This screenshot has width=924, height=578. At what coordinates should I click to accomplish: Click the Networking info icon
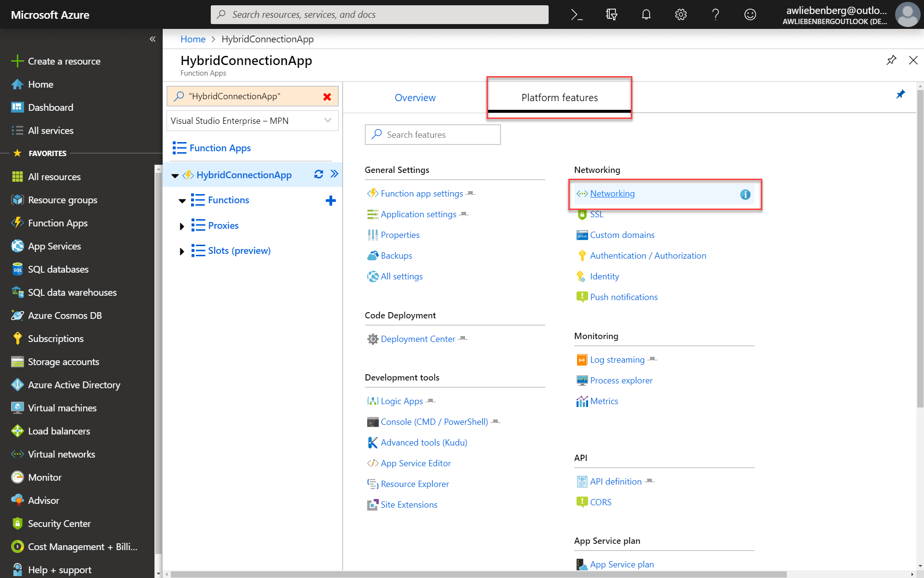point(745,195)
